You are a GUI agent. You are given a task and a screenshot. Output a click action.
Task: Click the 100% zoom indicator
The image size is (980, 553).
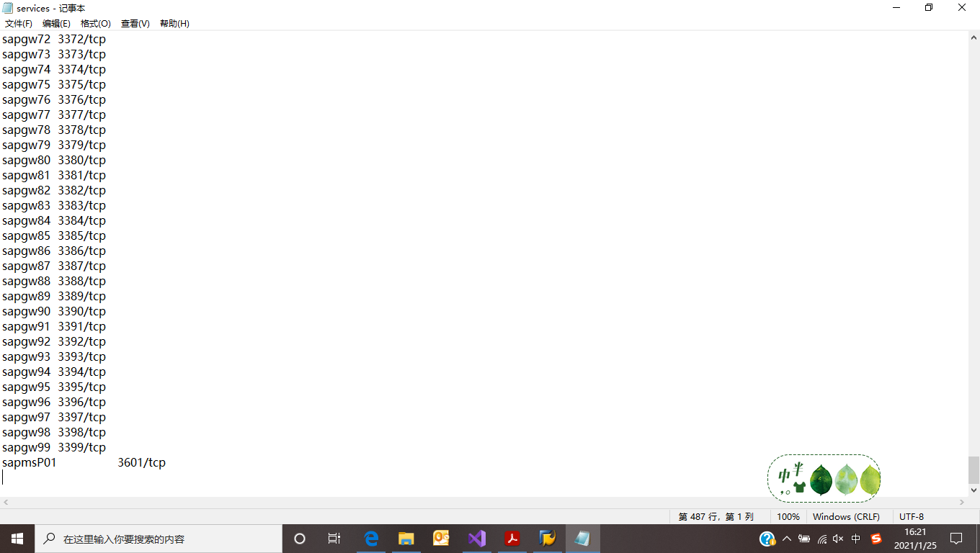point(788,516)
